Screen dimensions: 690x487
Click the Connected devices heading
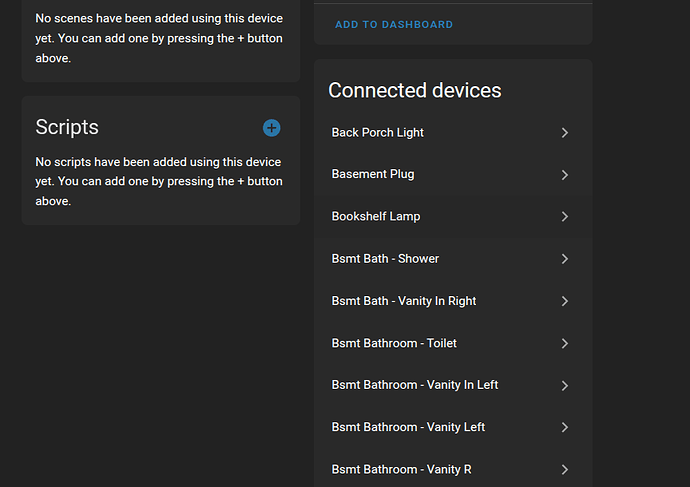click(415, 90)
